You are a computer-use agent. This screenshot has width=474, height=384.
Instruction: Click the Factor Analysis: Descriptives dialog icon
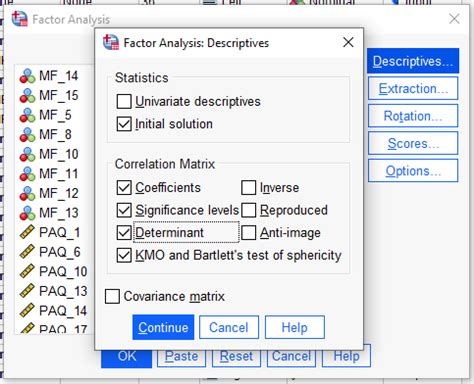click(x=111, y=42)
